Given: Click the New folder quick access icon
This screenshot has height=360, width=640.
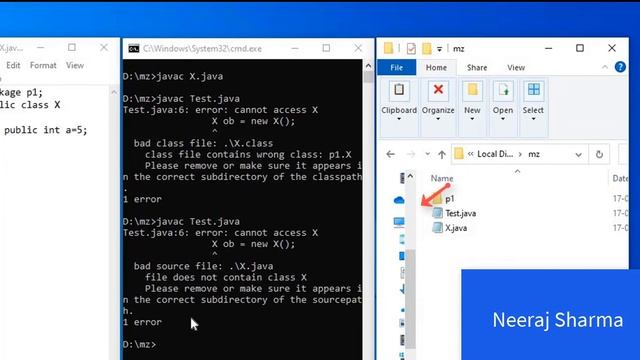Looking at the screenshot, I should tap(427, 49).
